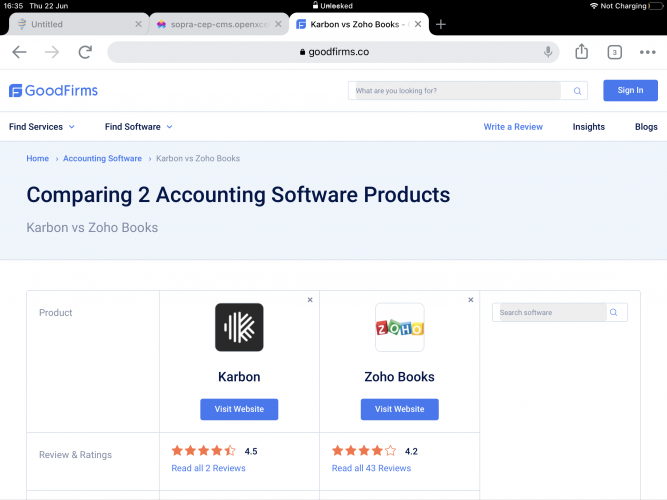Screen dimensions: 667x500
Task: Reload the page with refresh icon
Action: [x=85, y=52]
